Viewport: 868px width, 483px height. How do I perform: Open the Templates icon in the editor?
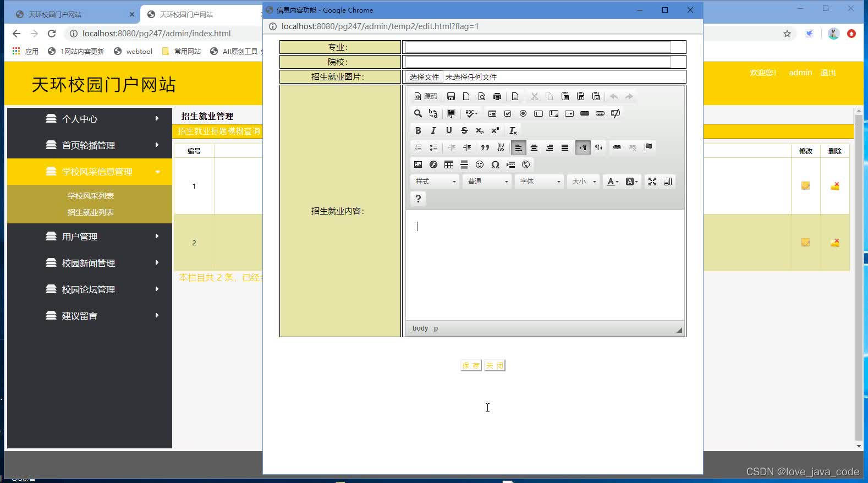[x=515, y=96]
